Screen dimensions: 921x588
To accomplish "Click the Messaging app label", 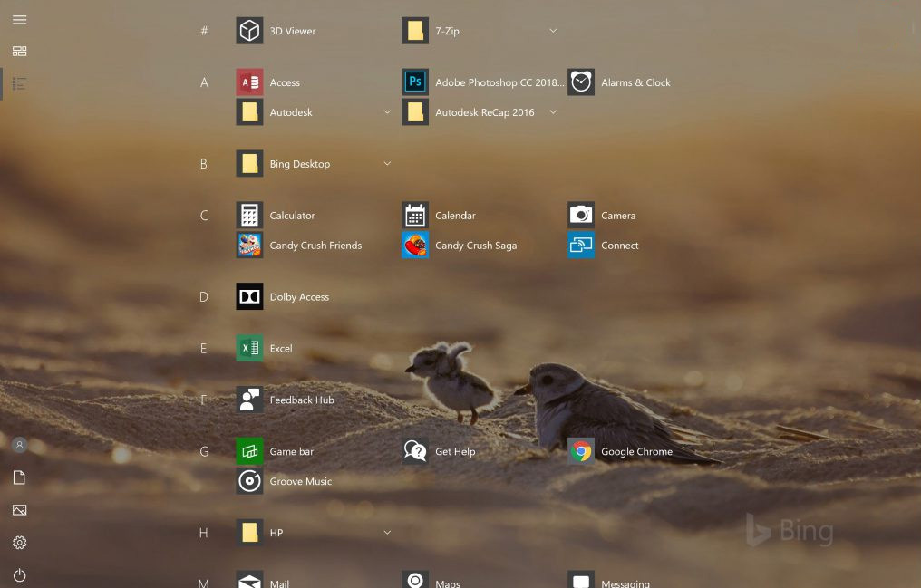I will tap(625, 583).
